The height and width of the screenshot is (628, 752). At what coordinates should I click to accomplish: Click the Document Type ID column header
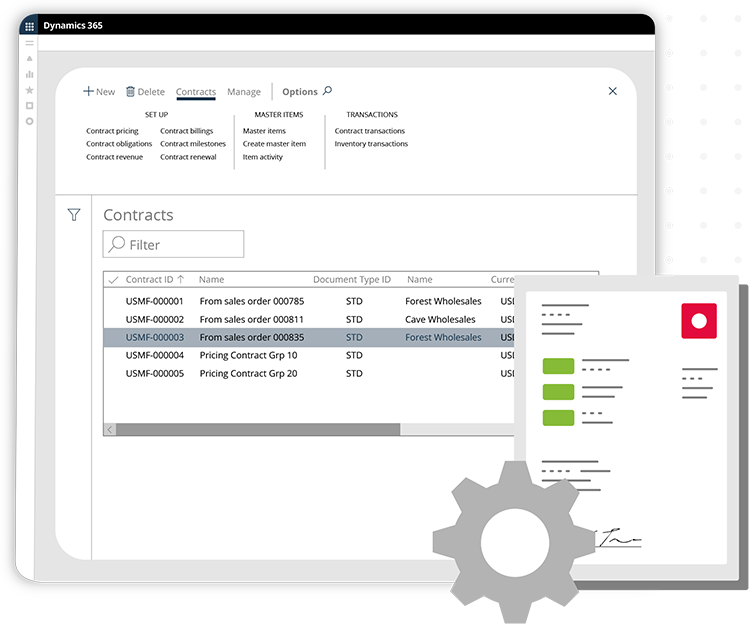[x=352, y=280]
